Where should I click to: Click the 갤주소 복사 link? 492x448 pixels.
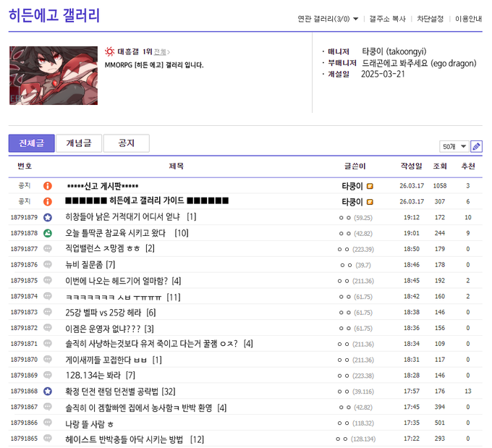[x=388, y=19]
